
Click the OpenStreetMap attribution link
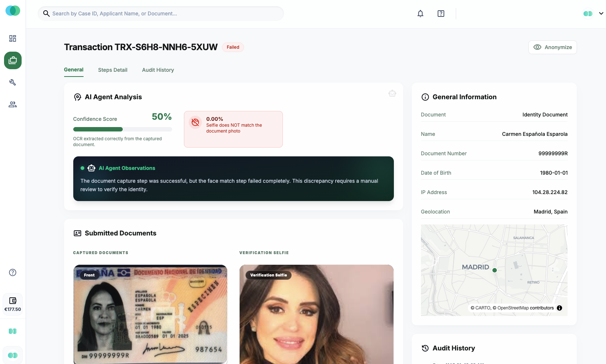(x=513, y=308)
